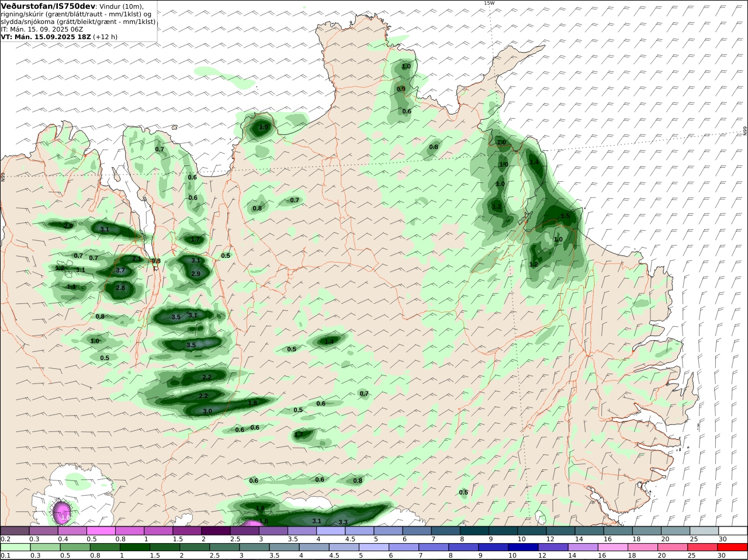The image size is (748, 560).
Task: Click the 3.7 precipitation value on the map
Action: (x=120, y=271)
